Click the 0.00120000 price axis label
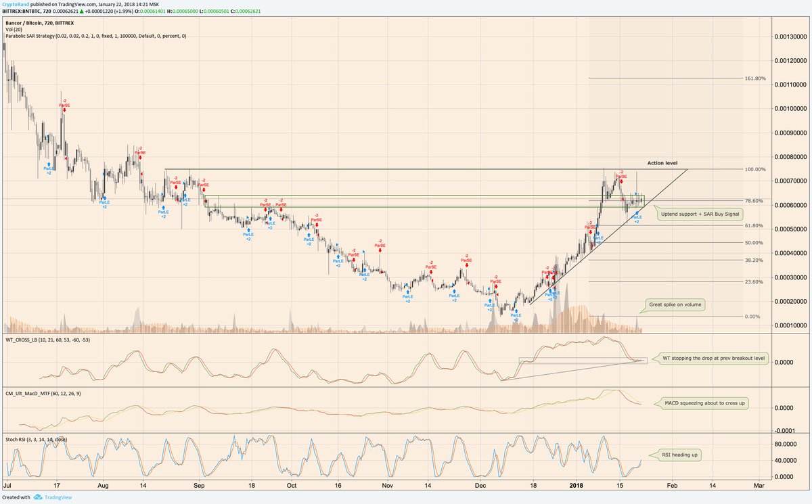The height and width of the screenshot is (504, 812). pos(792,61)
